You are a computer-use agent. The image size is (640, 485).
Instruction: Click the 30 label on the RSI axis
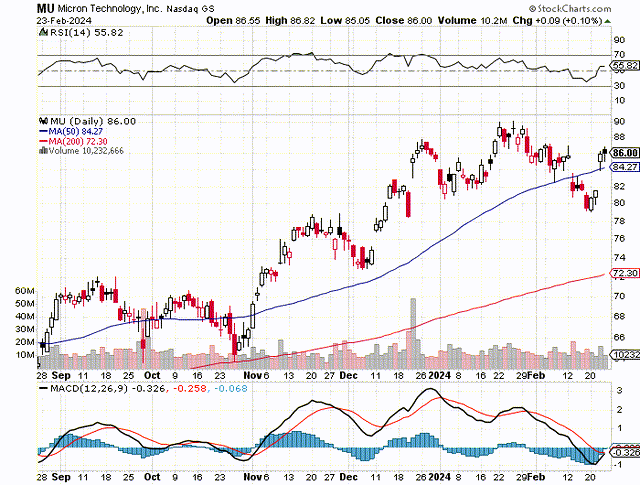(x=620, y=86)
